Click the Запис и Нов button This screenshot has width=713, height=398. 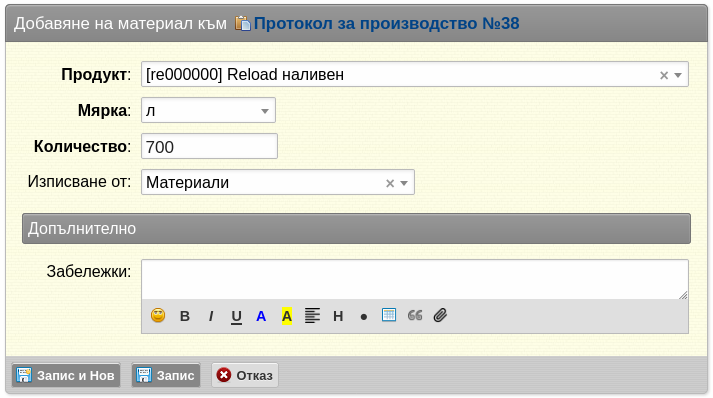click(x=66, y=375)
